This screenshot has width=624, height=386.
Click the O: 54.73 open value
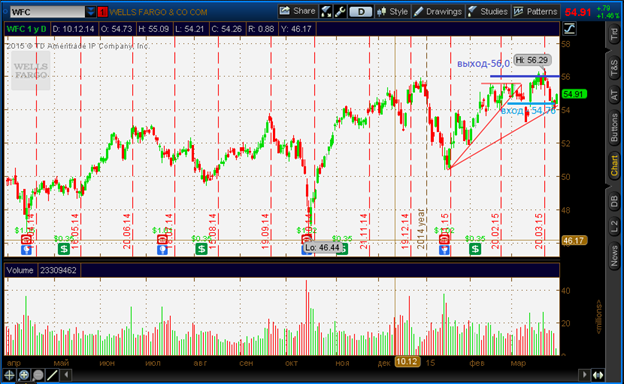point(116,29)
